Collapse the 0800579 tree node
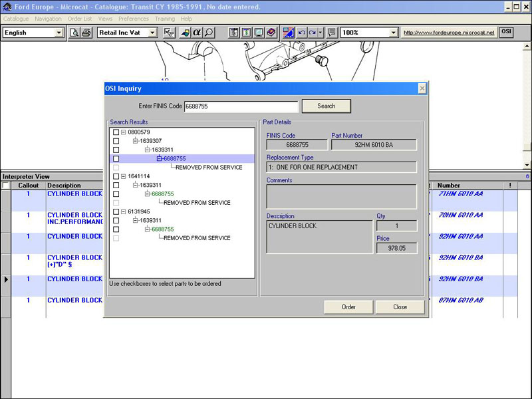532x399 pixels. (124, 132)
